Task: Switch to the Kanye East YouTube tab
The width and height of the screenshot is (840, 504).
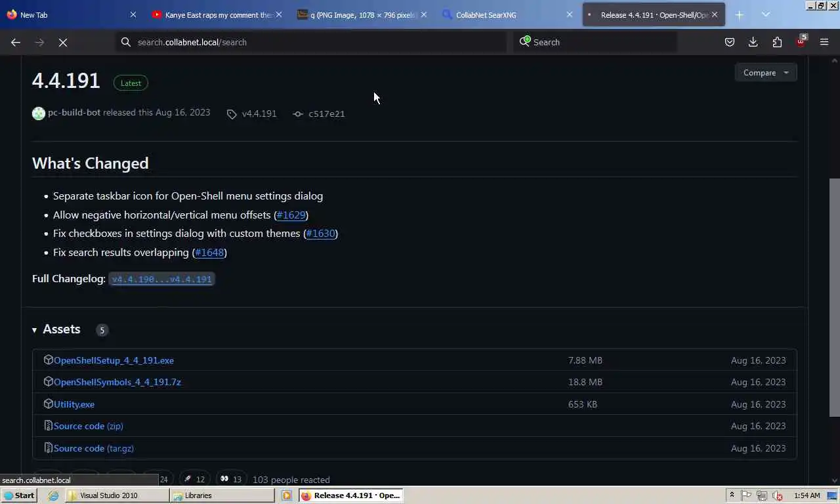Action: [x=217, y=14]
